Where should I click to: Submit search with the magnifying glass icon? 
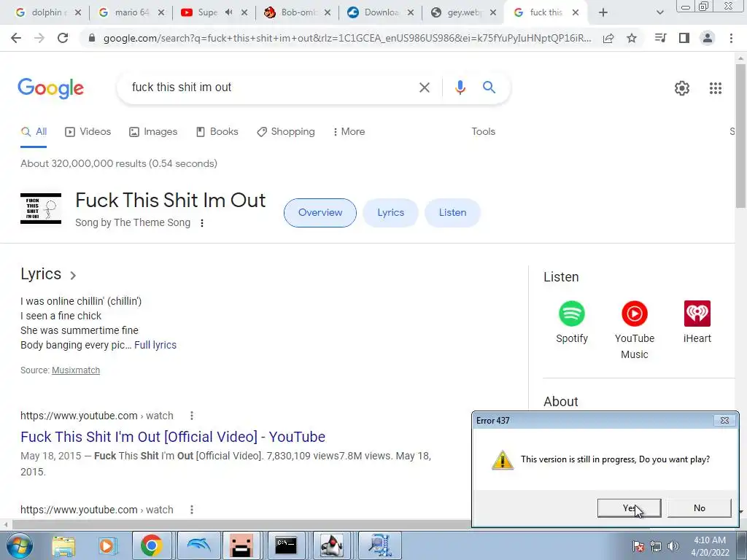pos(489,87)
